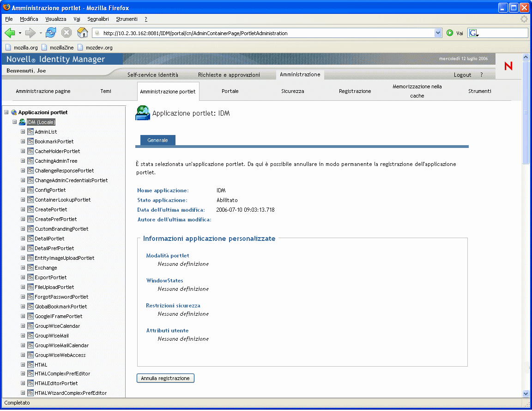Image resolution: width=532 pixels, height=411 pixels.
Task: Click the red Novell N logo
Action: (x=508, y=66)
